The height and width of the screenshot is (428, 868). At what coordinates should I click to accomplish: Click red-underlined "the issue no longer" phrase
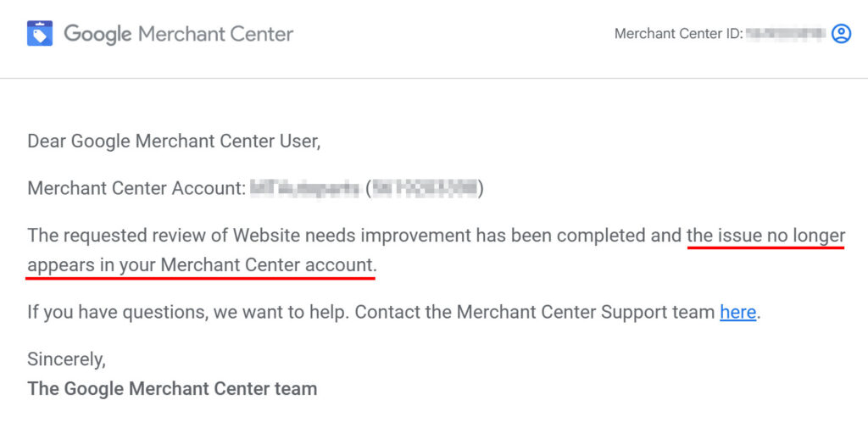[765, 235]
